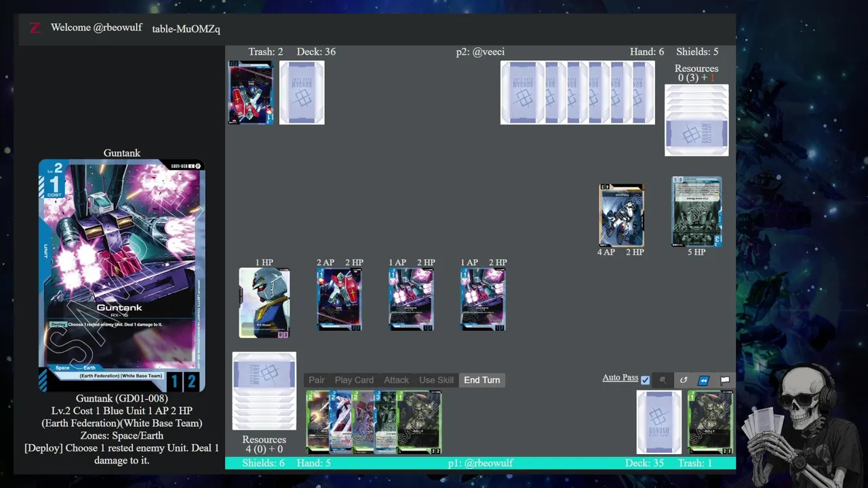Click the Auto Pass underlined label
The width and height of the screenshot is (868, 488).
click(x=620, y=378)
